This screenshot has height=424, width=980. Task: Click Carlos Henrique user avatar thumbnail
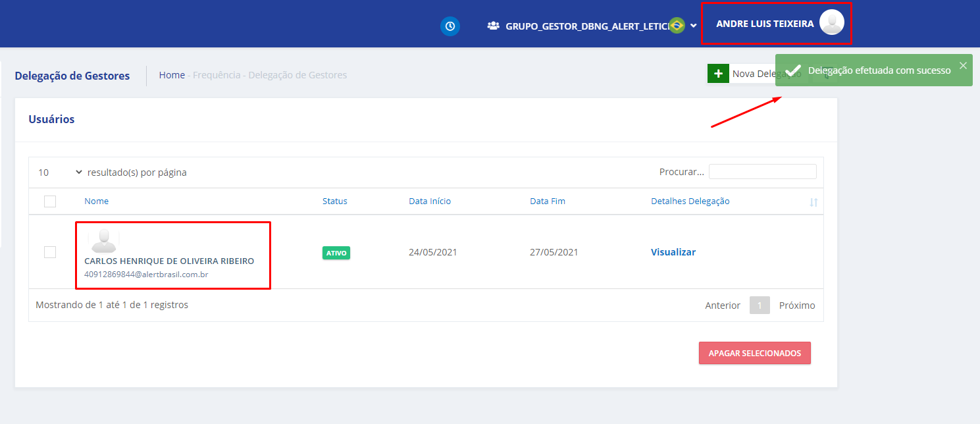pos(103,241)
